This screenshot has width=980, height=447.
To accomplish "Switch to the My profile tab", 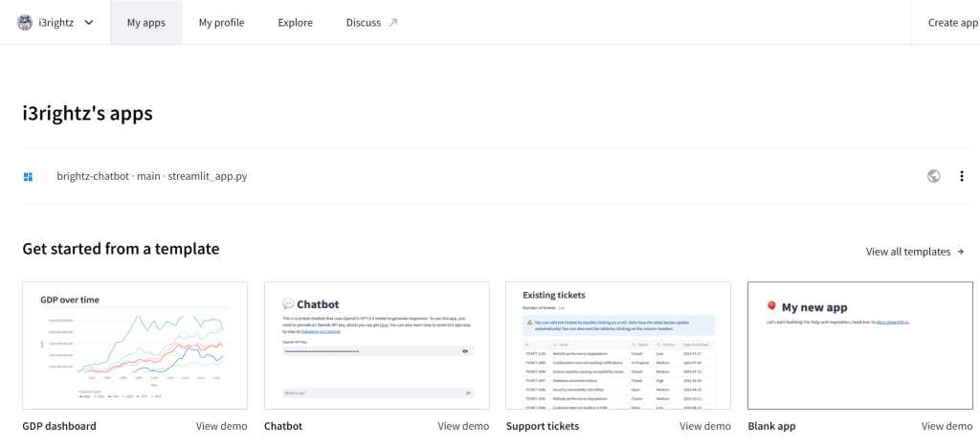I will coord(221,23).
